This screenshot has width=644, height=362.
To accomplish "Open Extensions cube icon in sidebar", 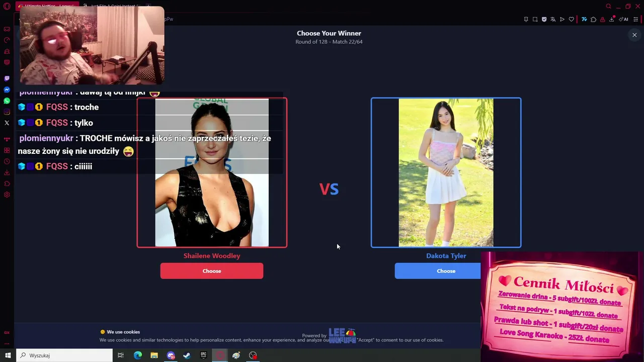I will pos(7,184).
